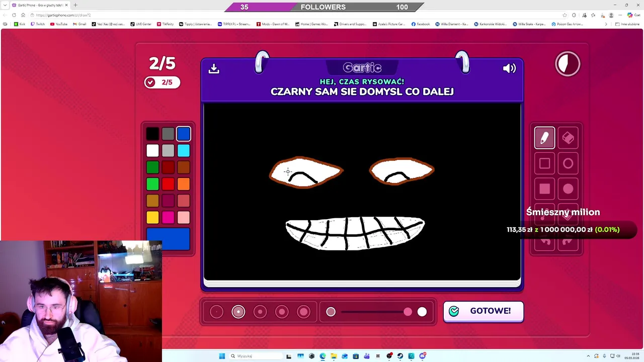Pick the dark gray color swatch
The width and height of the screenshot is (644, 362).
(168, 134)
